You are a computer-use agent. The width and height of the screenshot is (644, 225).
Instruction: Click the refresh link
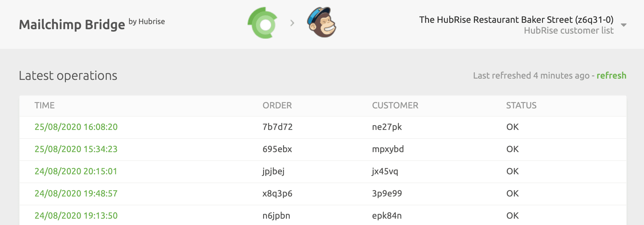tap(611, 76)
